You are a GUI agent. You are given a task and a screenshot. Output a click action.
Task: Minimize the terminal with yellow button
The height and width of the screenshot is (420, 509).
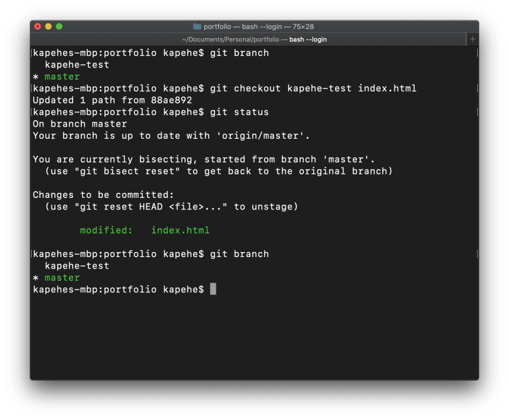48,27
